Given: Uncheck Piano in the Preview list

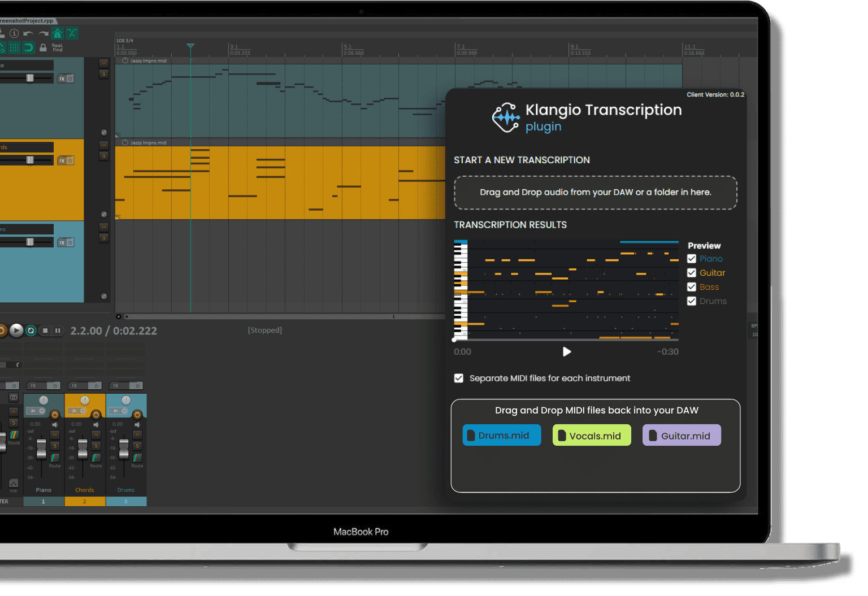Looking at the screenshot, I should point(692,258).
